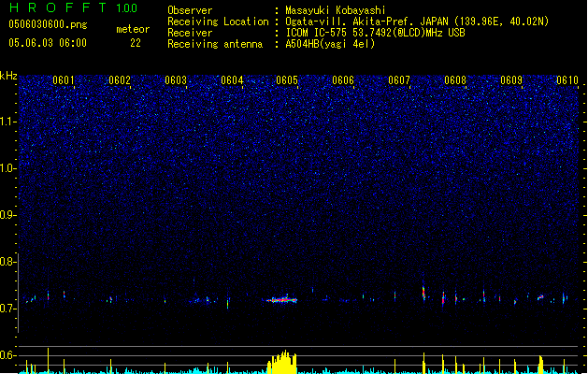The width and height of the screenshot is (588, 374).
Task: Click the 'Receiving antenna' field label
Action: [215, 44]
